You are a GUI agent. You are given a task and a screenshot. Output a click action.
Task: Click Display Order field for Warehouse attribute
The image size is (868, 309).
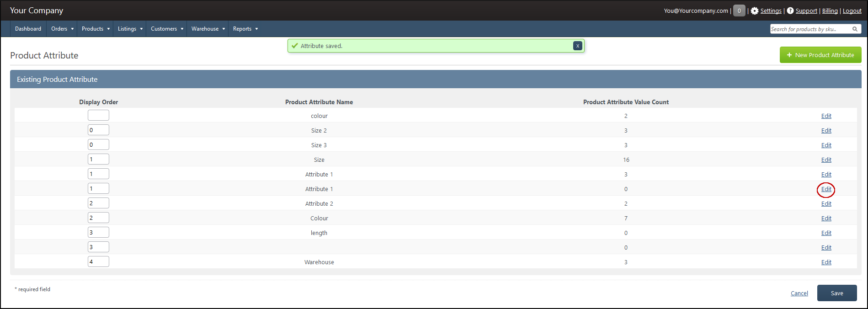click(98, 261)
